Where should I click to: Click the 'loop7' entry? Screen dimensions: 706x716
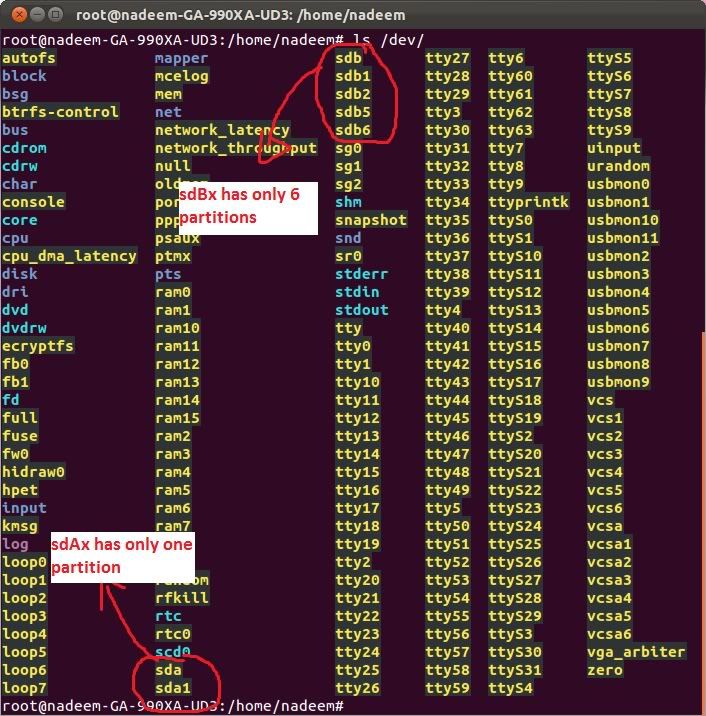pyautogui.click(x=24, y=688)
